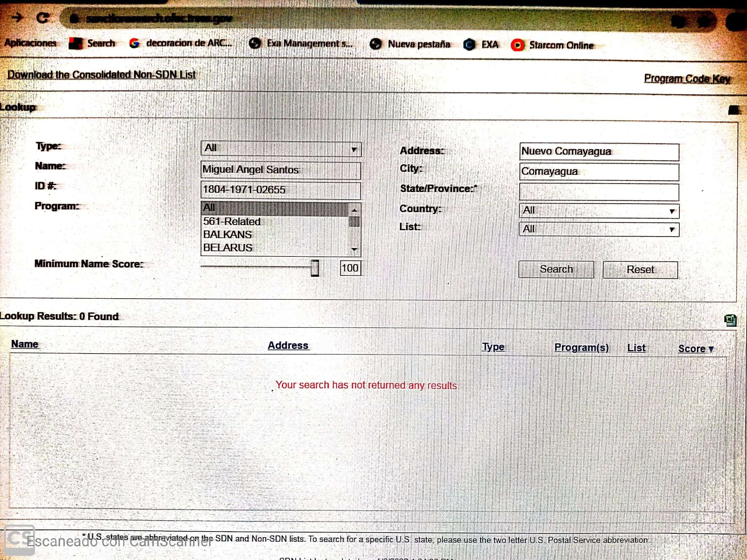The height and width of the screenshot is (560, 747).
Task: Click the Search button
Action: coord(556,269)
